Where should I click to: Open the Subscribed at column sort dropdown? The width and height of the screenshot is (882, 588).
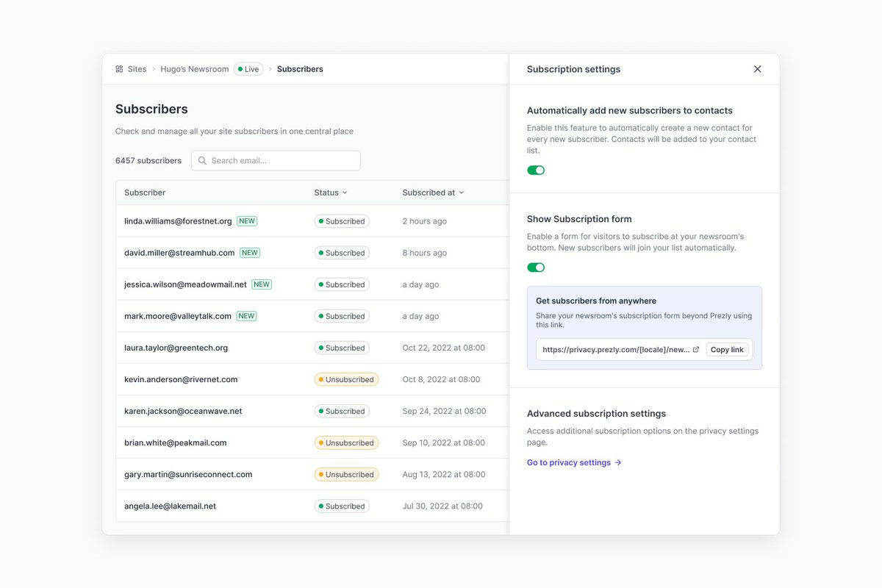tap(433, 193)
